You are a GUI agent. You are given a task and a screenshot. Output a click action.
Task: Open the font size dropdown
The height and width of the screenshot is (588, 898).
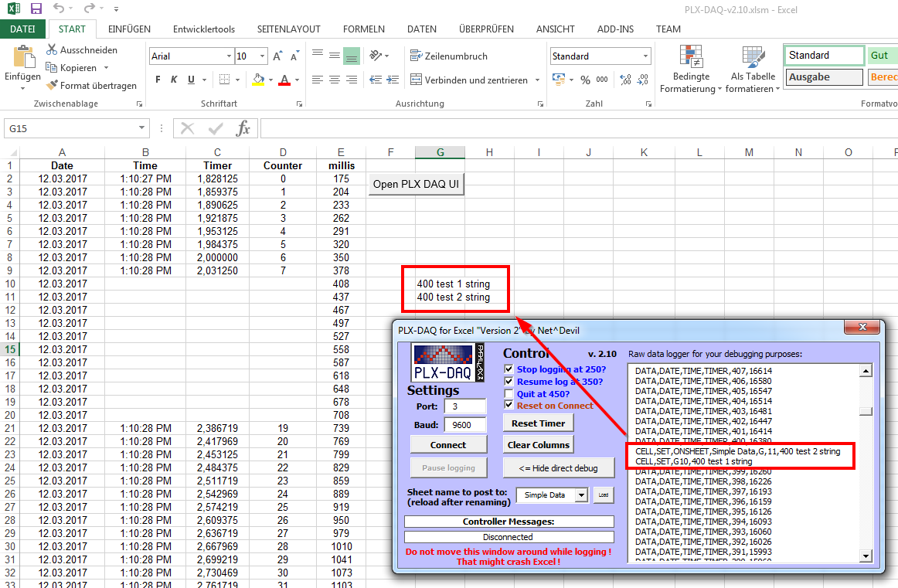click(262, 56)
